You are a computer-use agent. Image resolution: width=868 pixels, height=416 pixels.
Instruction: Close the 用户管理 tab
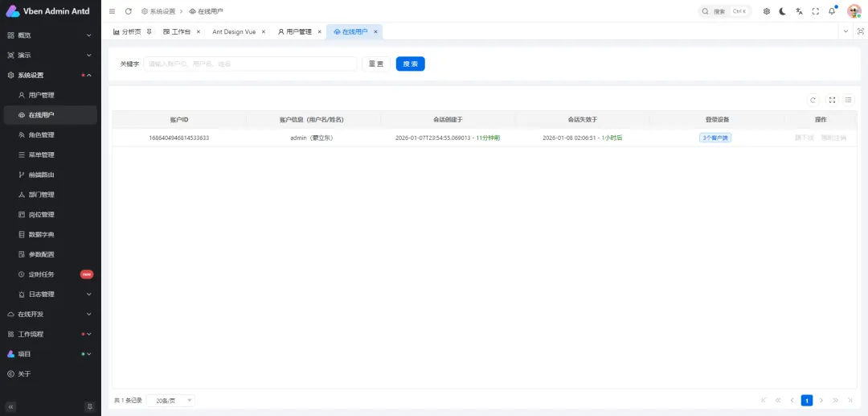(x=319, y=31)
